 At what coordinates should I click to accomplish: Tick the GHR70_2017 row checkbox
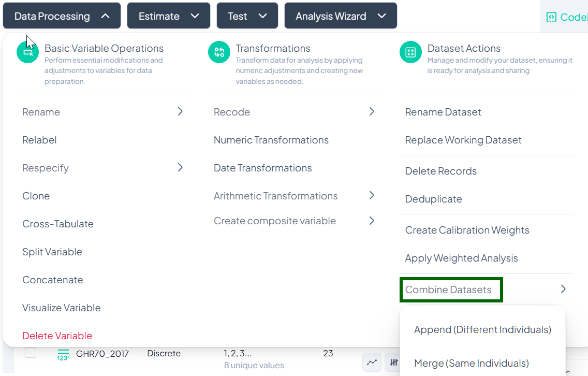pos(31,353)
